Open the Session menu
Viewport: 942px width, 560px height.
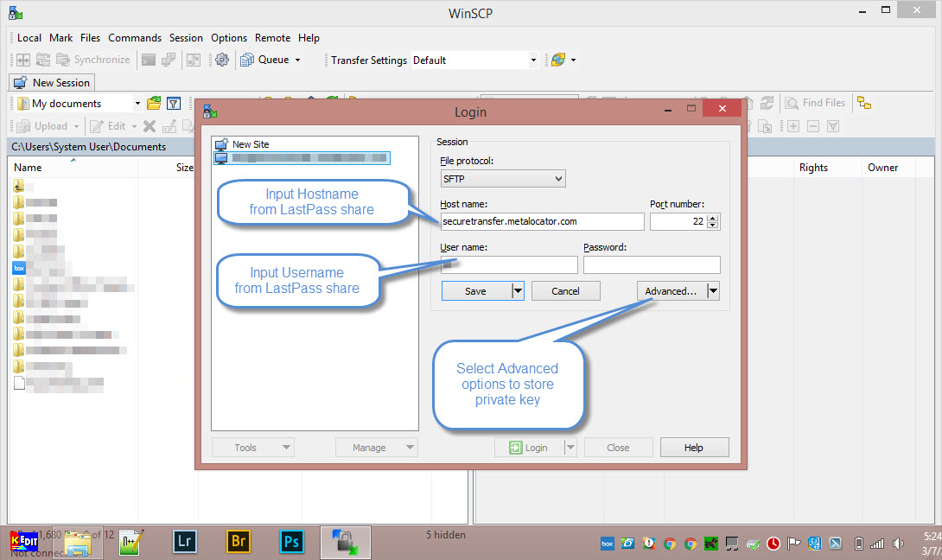(186, 38)
